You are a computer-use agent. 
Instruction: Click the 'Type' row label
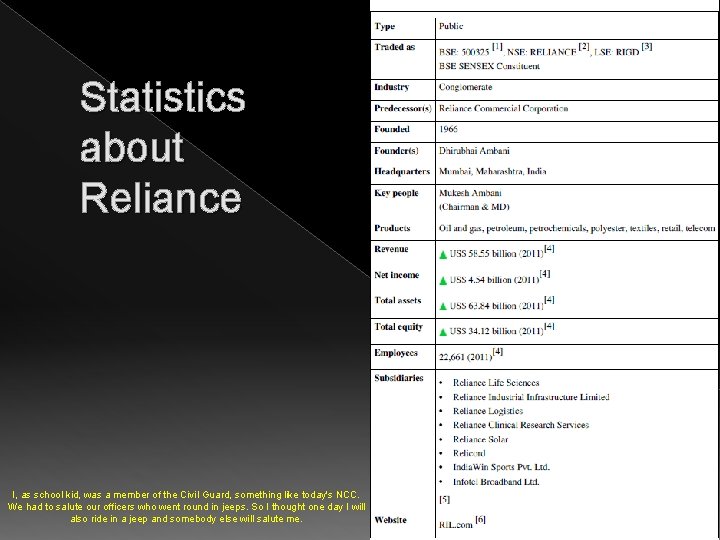(384, 26)
